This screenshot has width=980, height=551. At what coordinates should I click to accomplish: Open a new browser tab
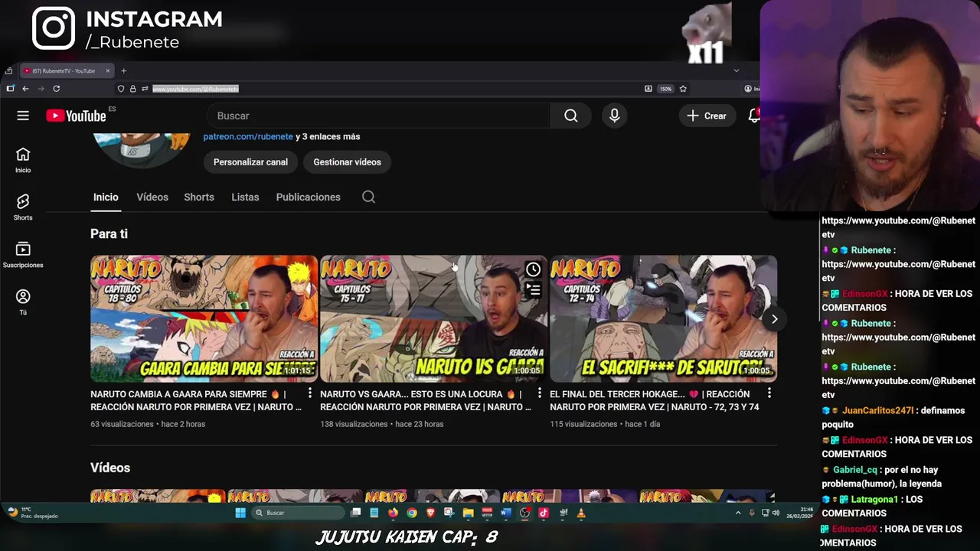pos(123,71)
